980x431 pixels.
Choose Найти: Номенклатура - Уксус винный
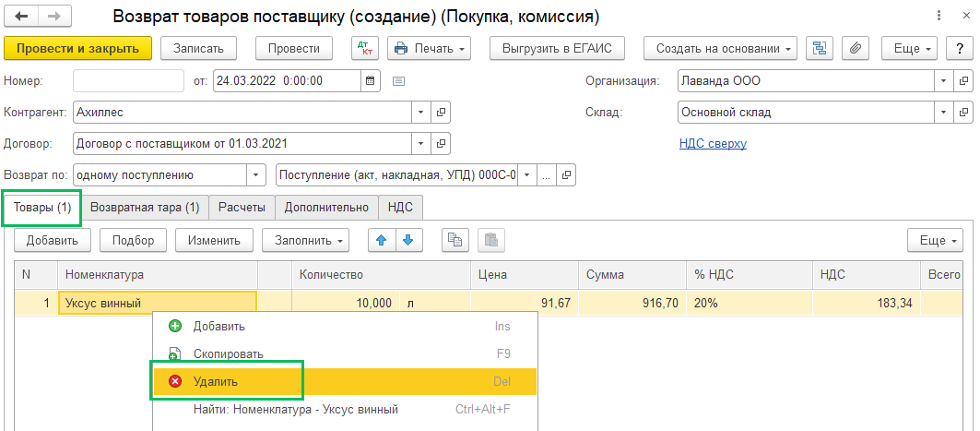345,410
